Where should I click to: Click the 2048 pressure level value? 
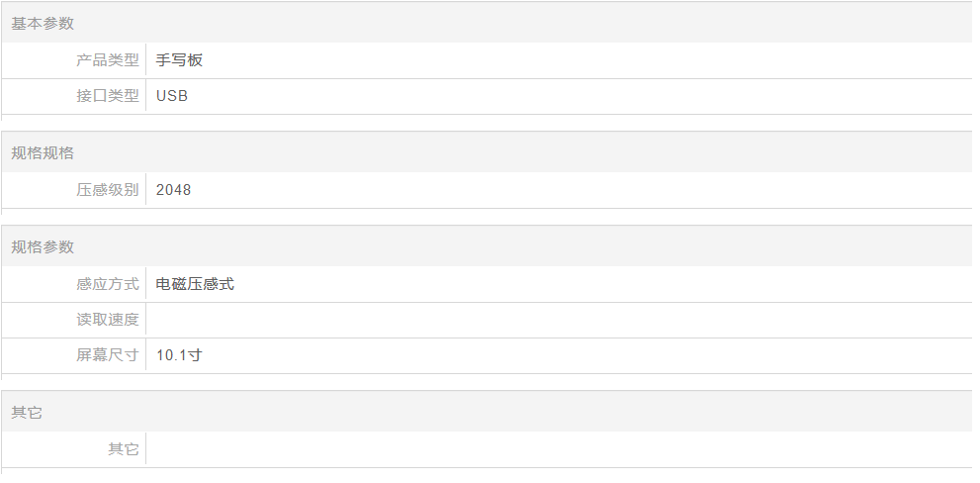click(174, 190)
